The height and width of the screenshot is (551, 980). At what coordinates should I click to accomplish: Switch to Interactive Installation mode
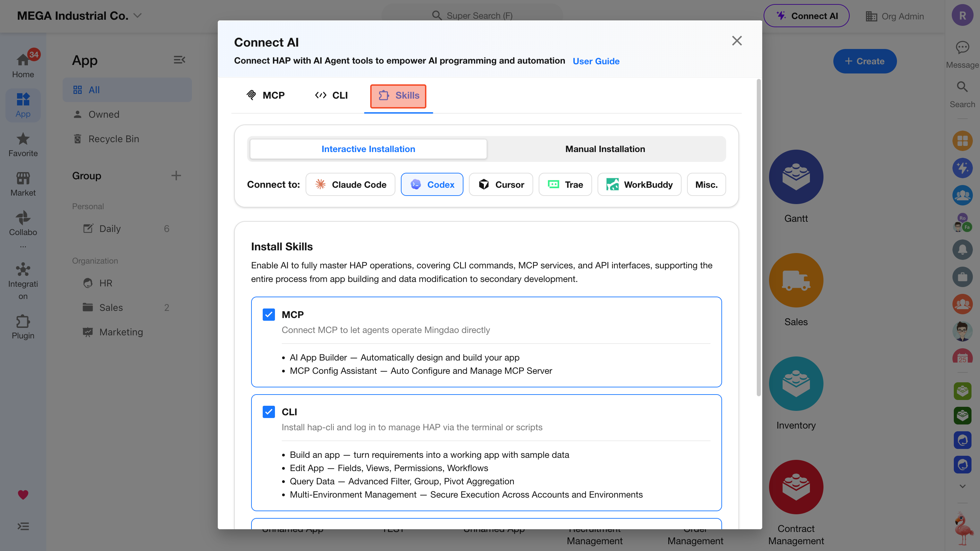pyautogui.click(x=368, y=149)
